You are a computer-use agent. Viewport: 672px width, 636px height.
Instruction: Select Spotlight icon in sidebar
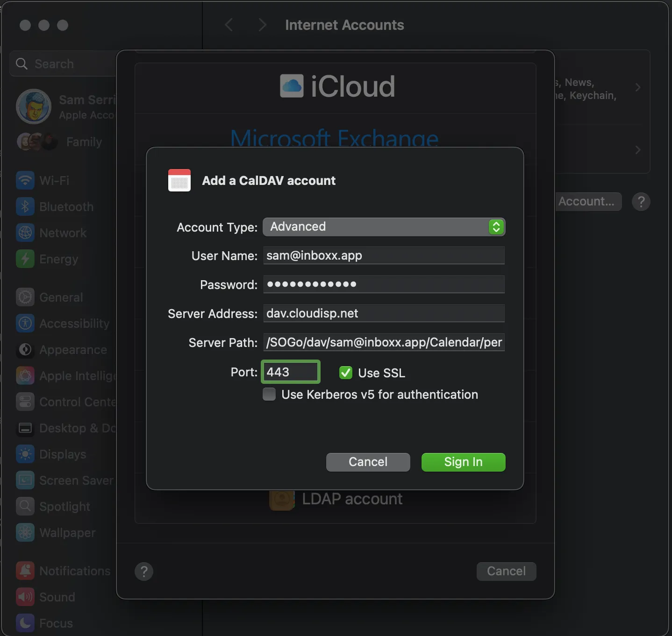[25, 506]
